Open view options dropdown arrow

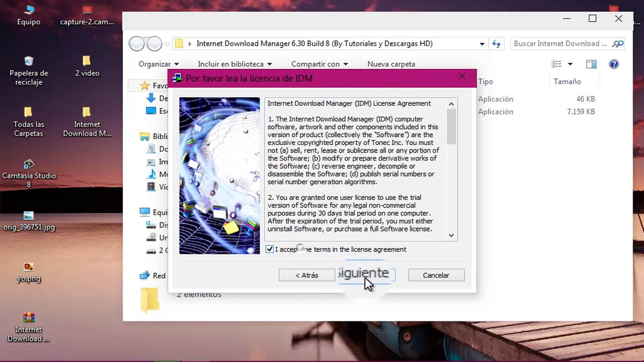pyautogui.click(x=570, y=64)
